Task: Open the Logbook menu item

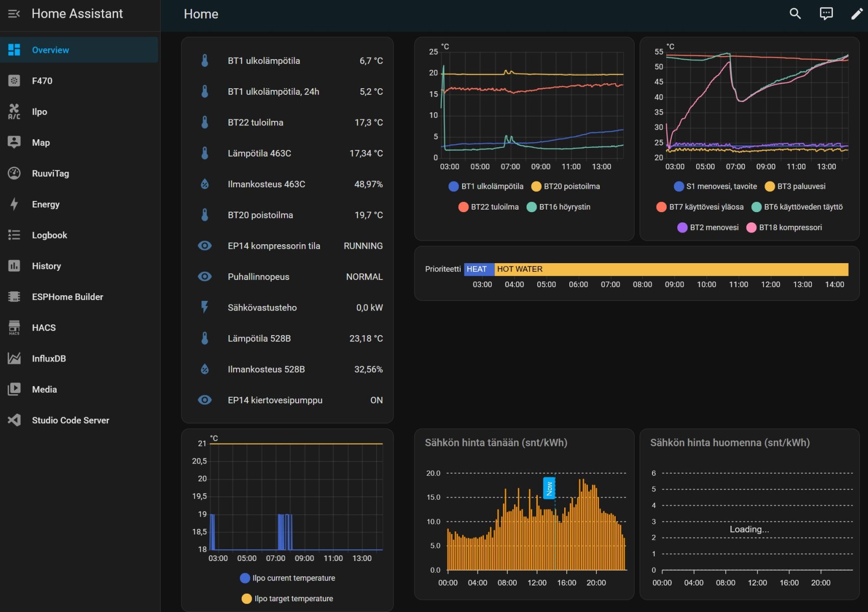Action: tap(49, 235)
